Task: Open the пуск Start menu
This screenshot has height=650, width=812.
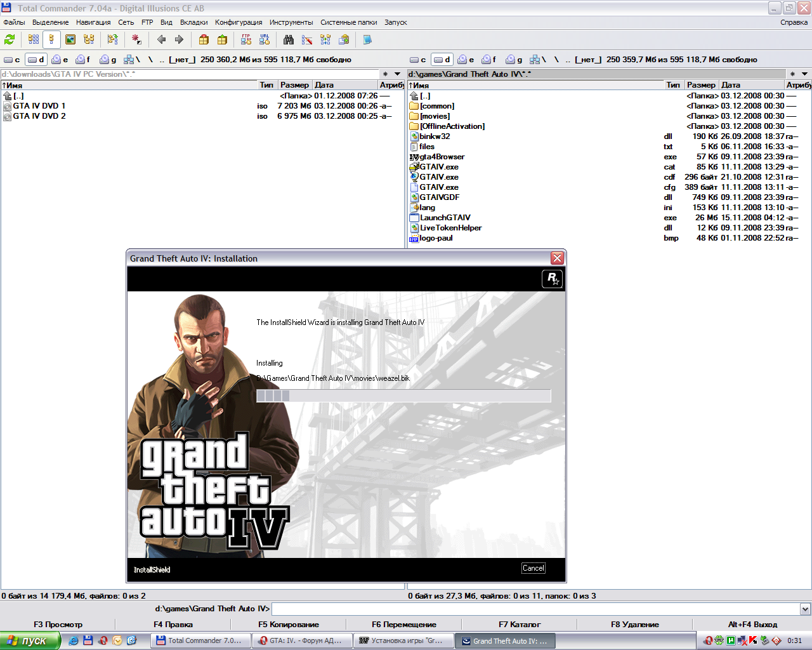Action: (30, 641)
